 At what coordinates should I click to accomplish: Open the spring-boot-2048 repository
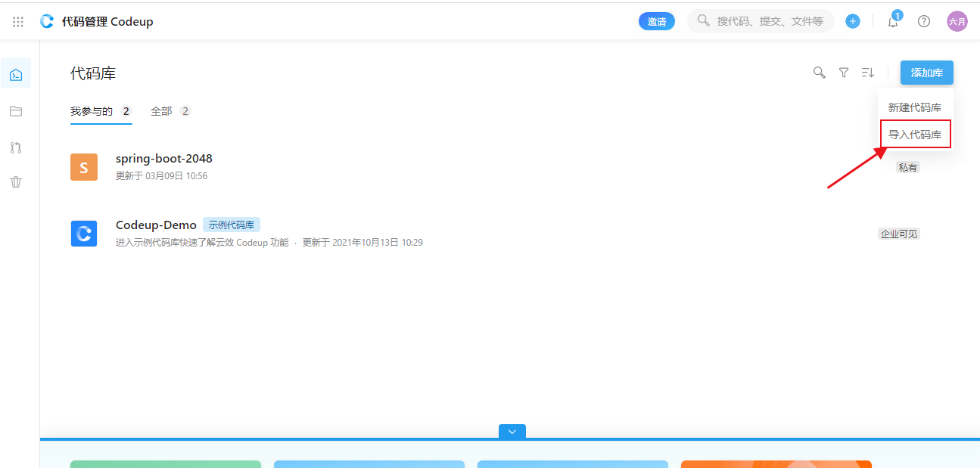pos(164,159)
